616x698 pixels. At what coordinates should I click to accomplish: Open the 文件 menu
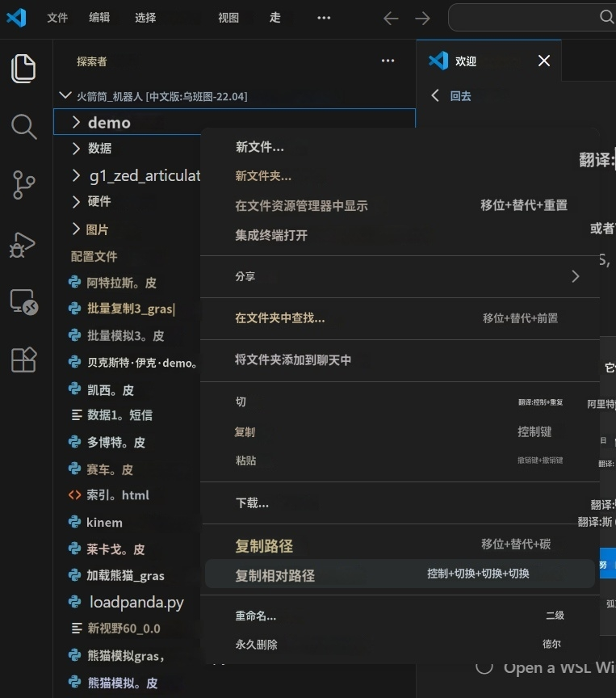57,18
